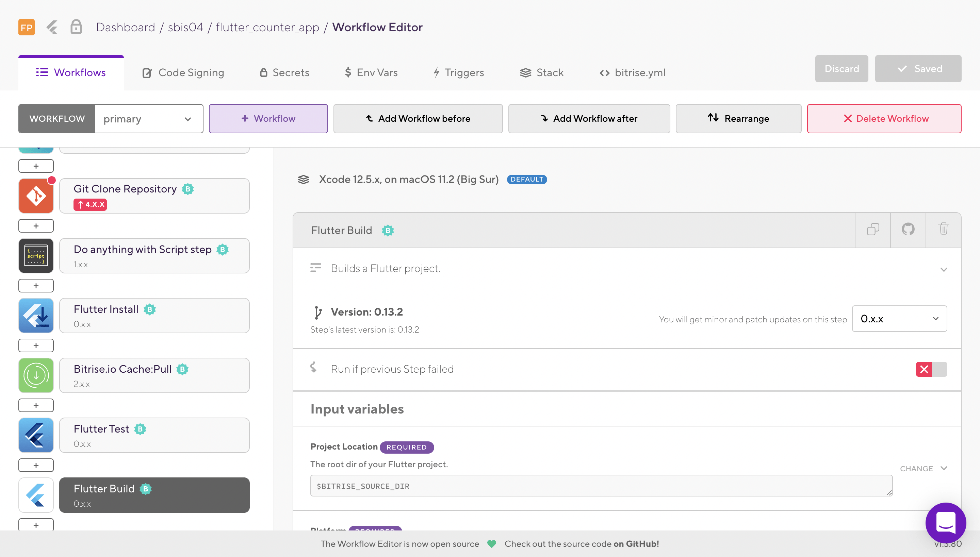This screenshot has width=980, height=557.
Task: Follow the on GitHub! link in the footer
Action: [636, 544]
